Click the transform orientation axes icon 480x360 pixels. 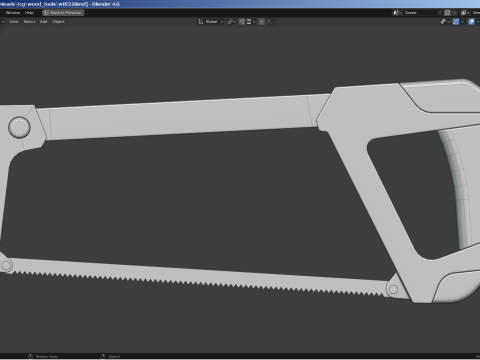pyautogui.click(x=201, y=22)
